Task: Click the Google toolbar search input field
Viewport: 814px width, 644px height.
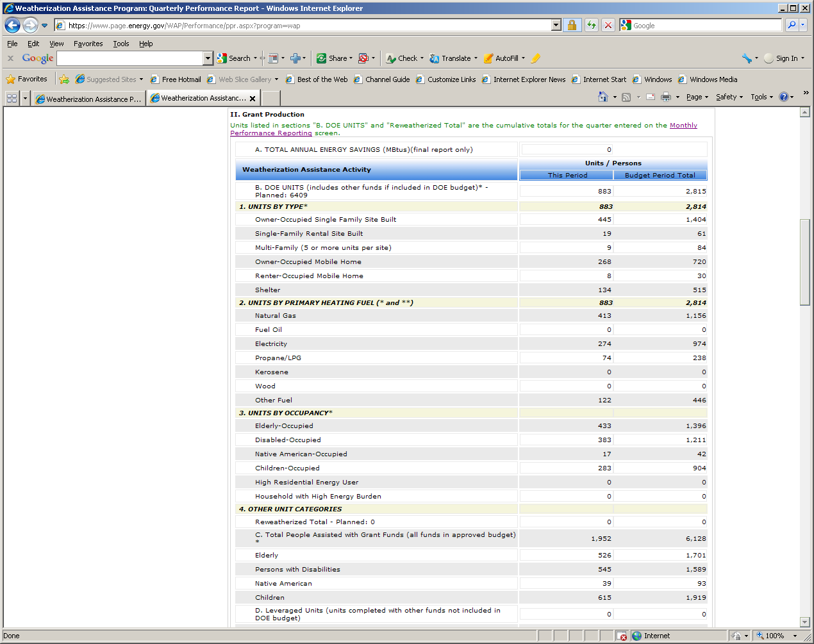Action: point(130,58)
